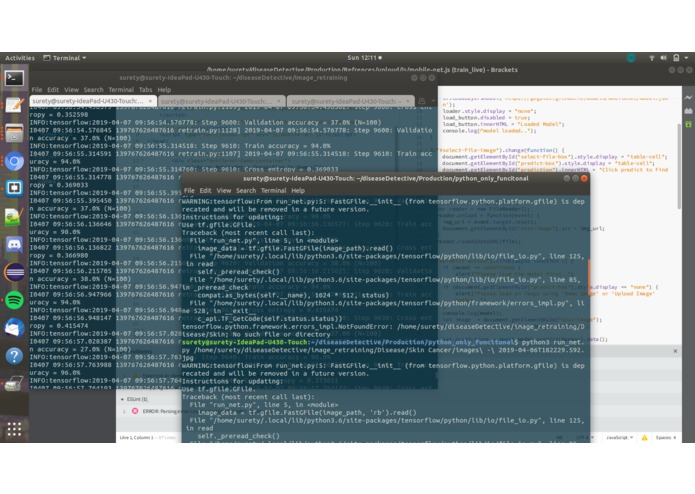This screenshot has height=494, width=695.
Task: Open View menu in python_only_funcitonal terminal
Action: tap(223, 191)
